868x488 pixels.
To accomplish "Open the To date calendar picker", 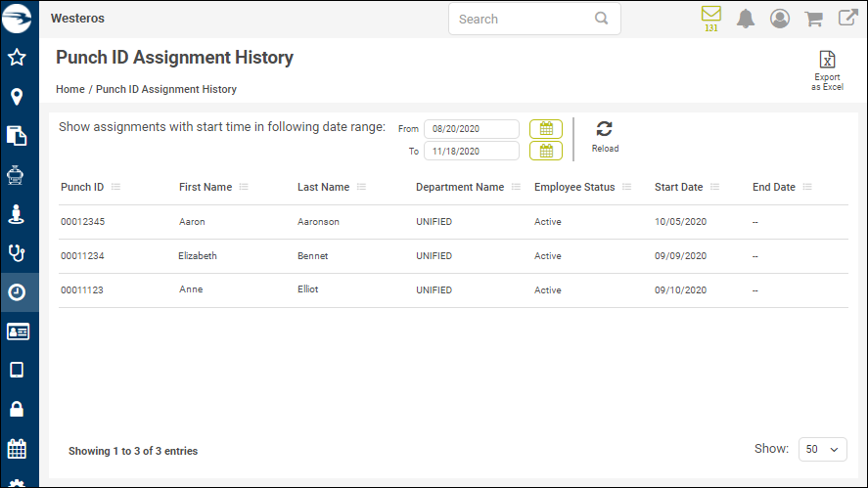I will pyautogui.click(x=546, y=151).
